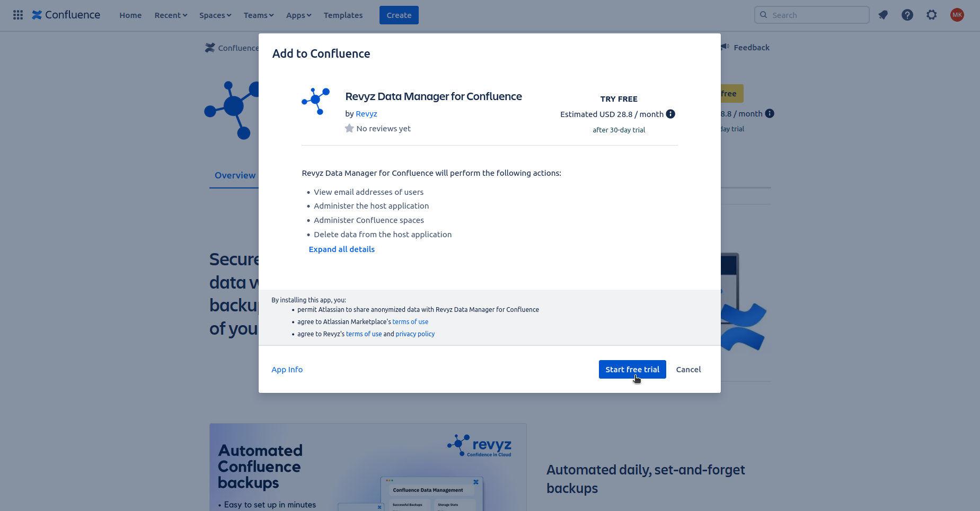Expand the Recent dropdown menu
The image size is (980, 511).
171,15
